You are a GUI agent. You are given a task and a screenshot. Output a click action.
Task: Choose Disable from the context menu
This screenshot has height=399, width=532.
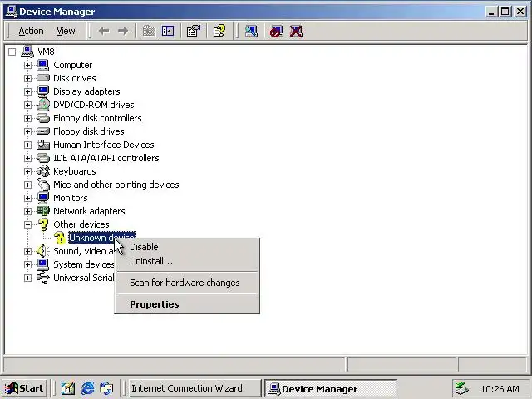pyautogui.click(x=187, y=247)
